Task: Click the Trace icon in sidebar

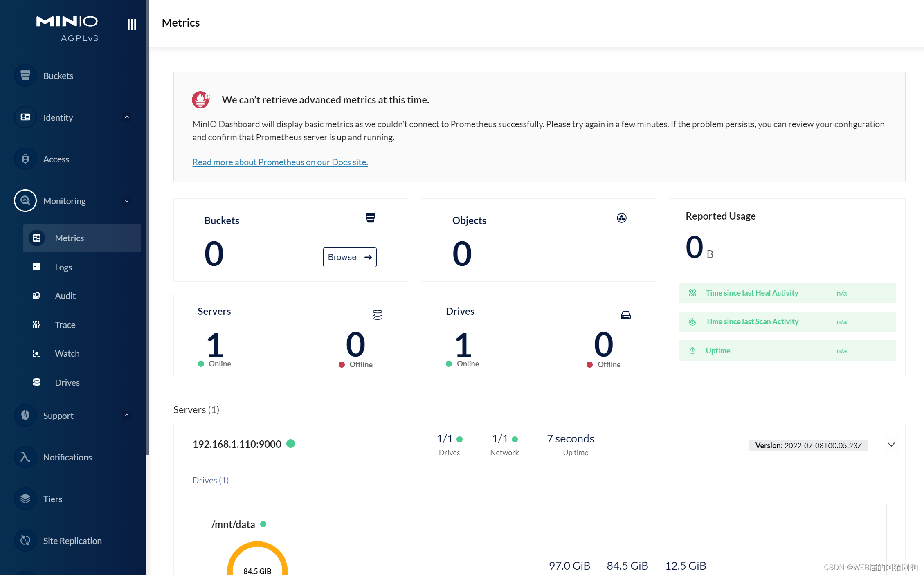Action: [x=37, y=324]
